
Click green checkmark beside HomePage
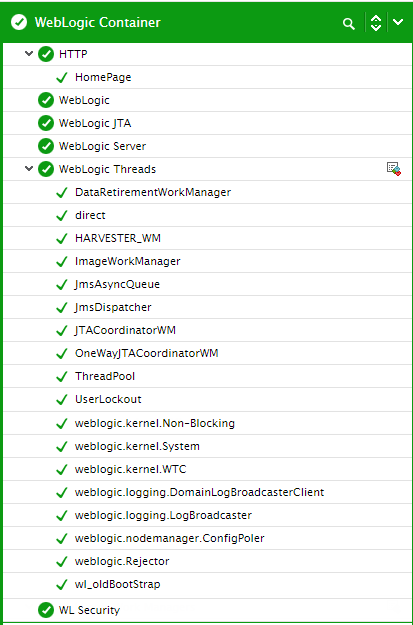point(62,77)
